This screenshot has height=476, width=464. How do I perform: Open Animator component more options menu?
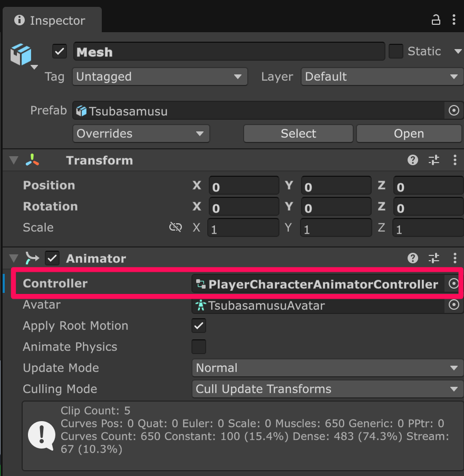(455, 259)
